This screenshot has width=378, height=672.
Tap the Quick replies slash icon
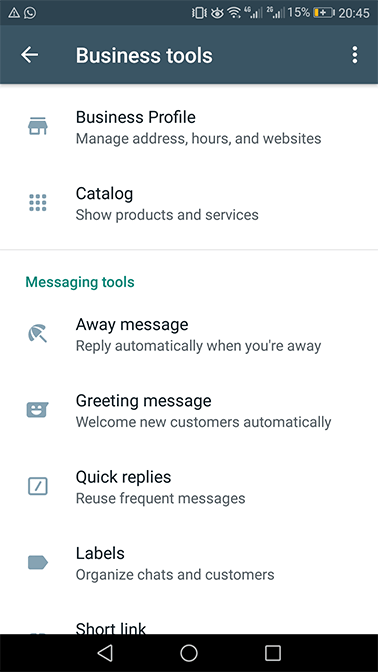click(x=38, y=486)
